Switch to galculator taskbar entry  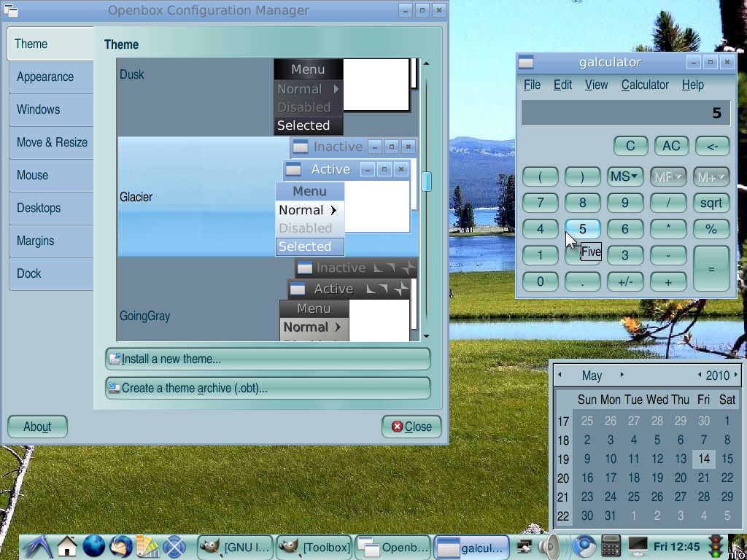(472, 547)
